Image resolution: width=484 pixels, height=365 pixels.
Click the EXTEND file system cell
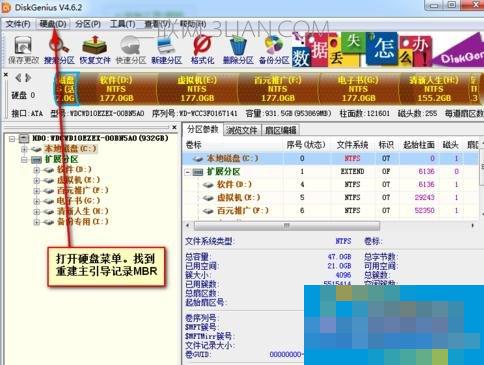coord(352,171)
